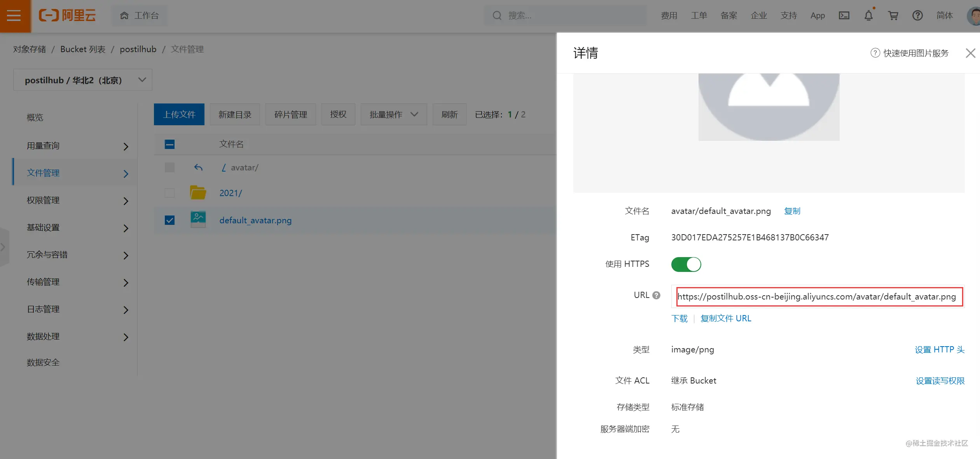Focus the top search box
980x459 pixels.
pos(565,16)
